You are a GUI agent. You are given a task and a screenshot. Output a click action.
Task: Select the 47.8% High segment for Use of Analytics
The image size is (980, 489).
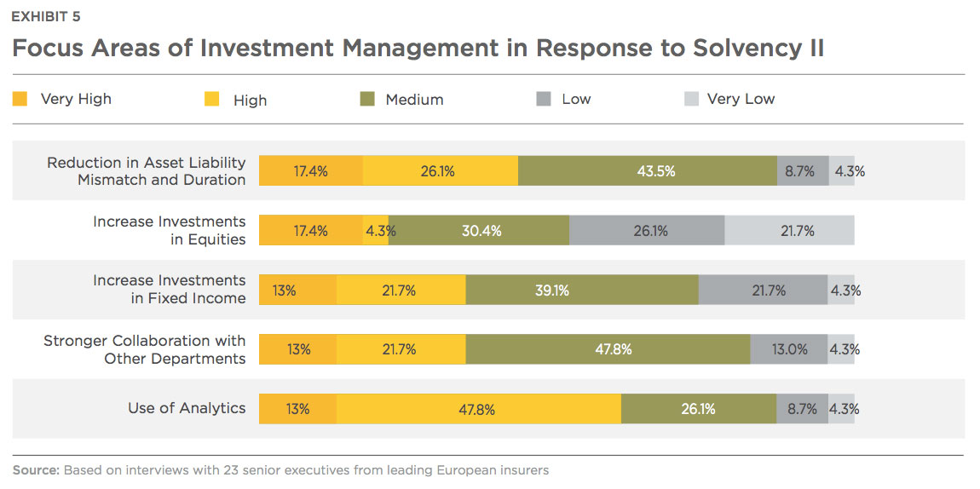[479, 409]
